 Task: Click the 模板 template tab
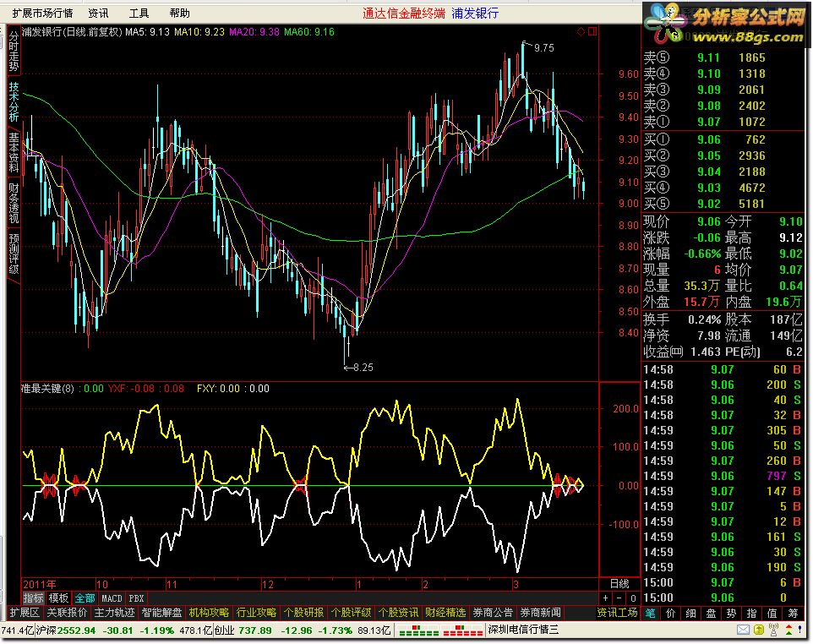point(58,598)
